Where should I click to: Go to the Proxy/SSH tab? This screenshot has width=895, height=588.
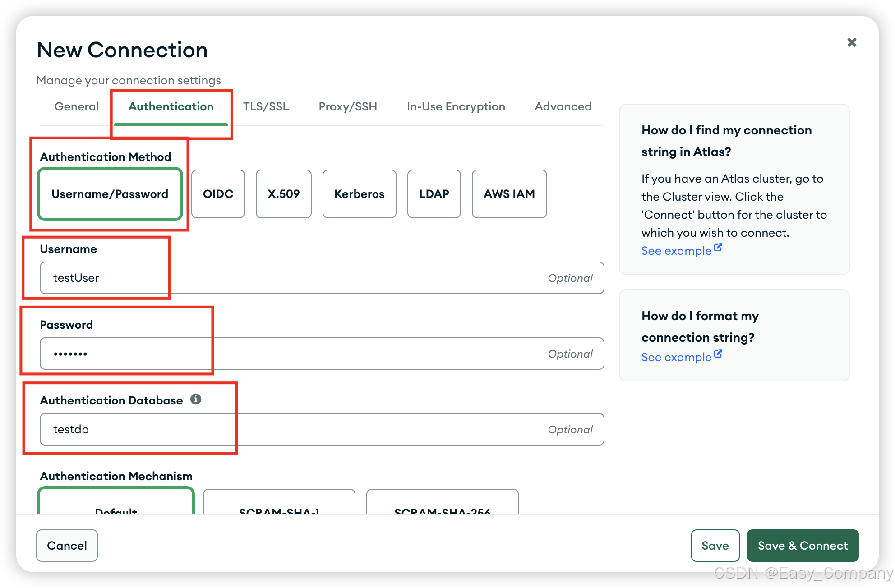(x=347, y=107)
